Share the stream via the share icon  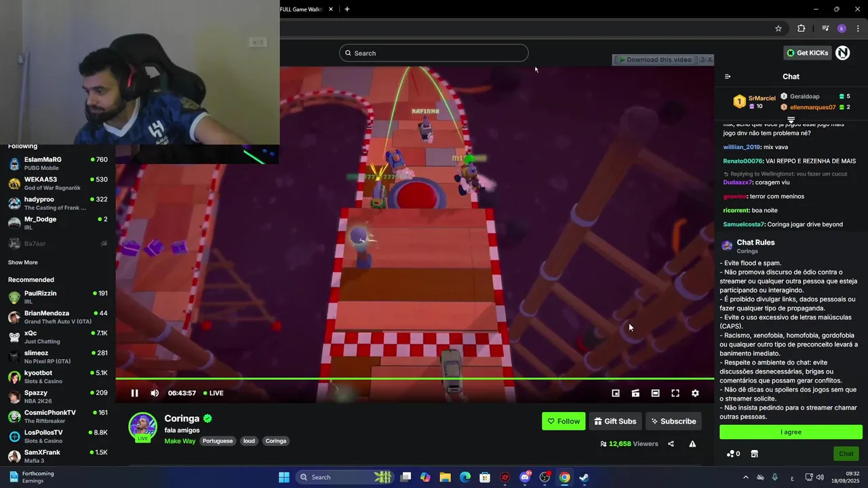tap(671, 444)
